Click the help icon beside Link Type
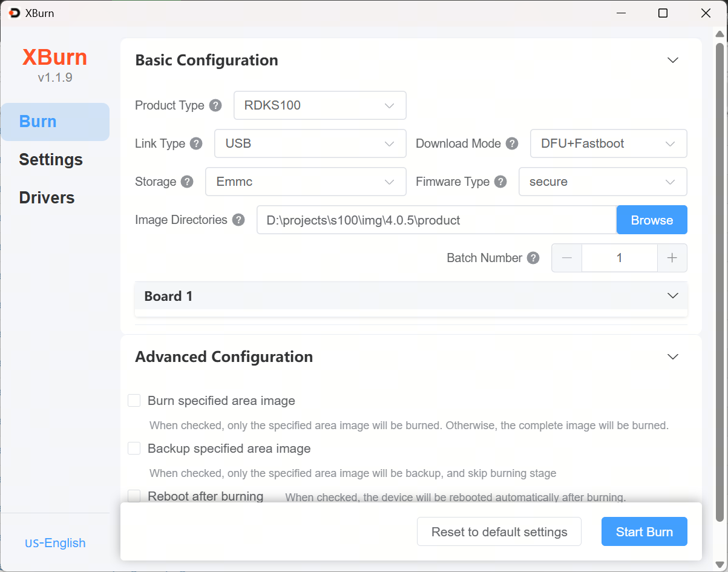Image resolution: width=728 pixels, height=572 pixels. tap(196, 143)
